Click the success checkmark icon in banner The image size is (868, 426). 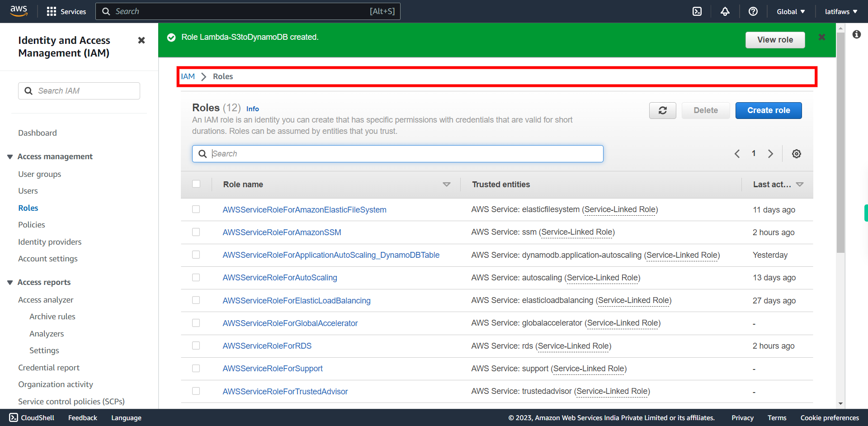point(171,37)
